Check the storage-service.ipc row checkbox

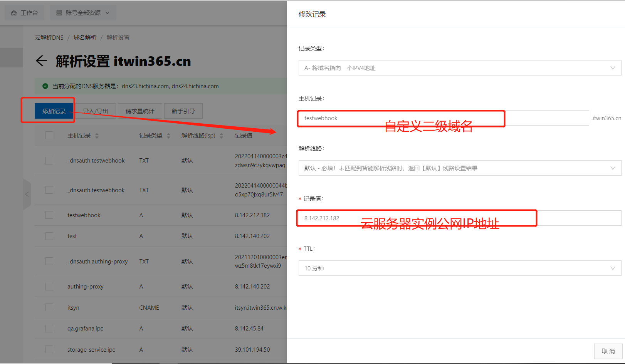click(49, 349)
